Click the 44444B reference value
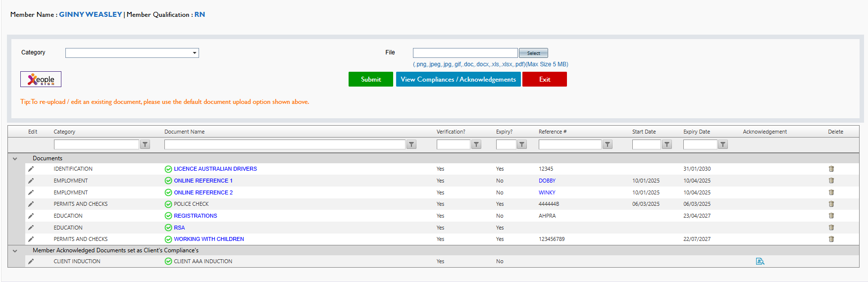 pyautogui.click(x=549, y=204)
